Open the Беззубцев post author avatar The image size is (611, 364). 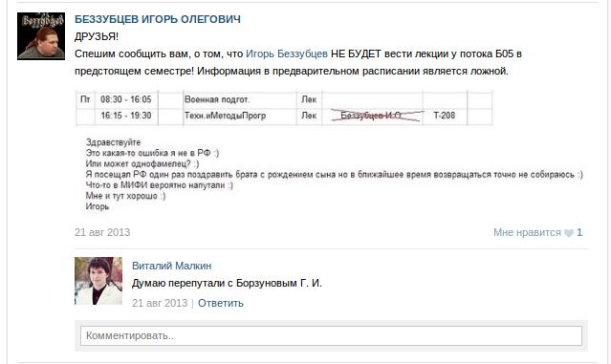point(41,36)
